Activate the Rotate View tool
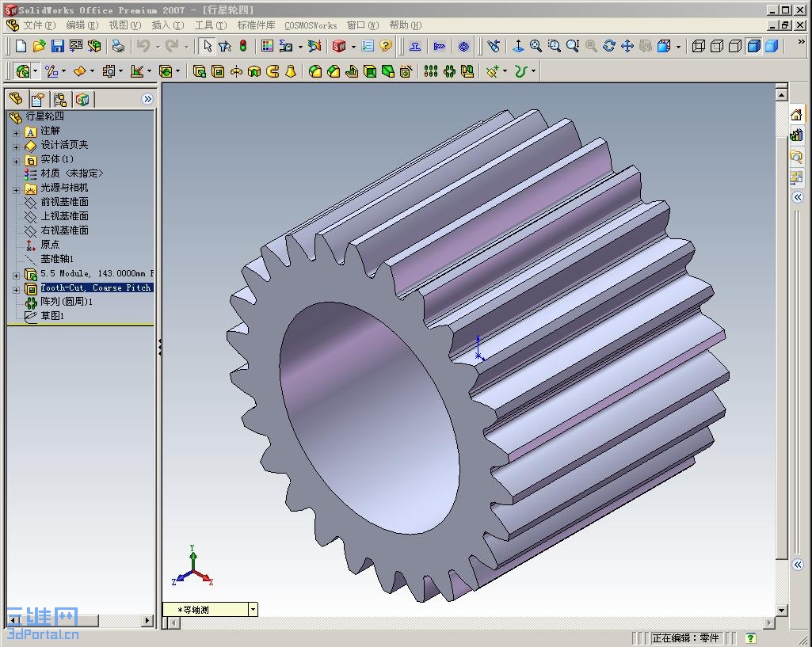 tap(609, 46)
